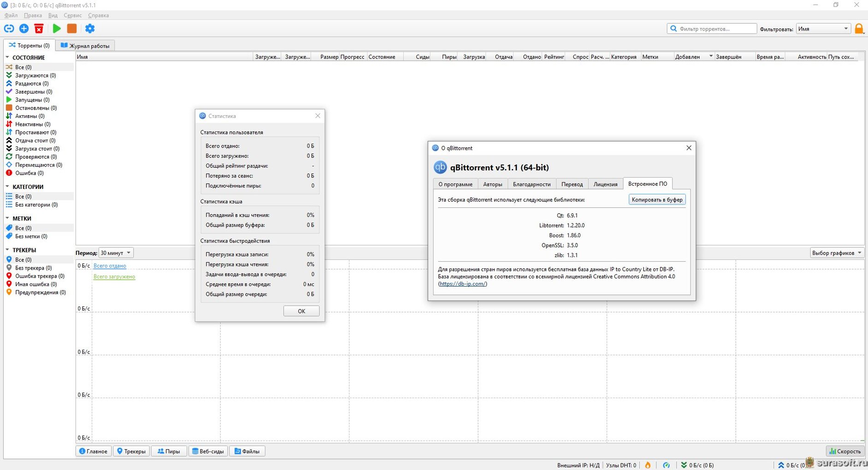Select the Неактивны (0) state filter

click(x=33, y=124)
